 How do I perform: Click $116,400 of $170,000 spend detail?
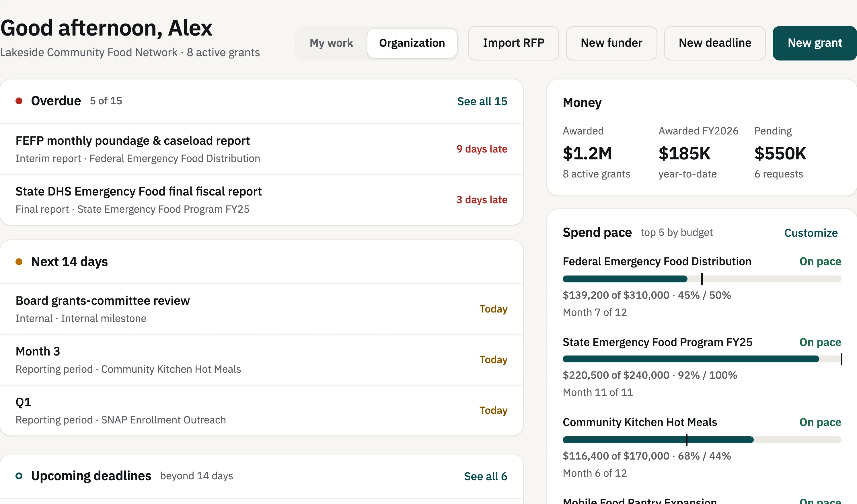[x=646, y=456]
